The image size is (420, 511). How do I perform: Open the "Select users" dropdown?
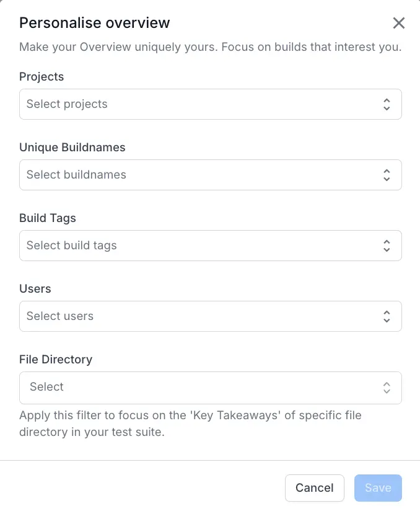198,316
